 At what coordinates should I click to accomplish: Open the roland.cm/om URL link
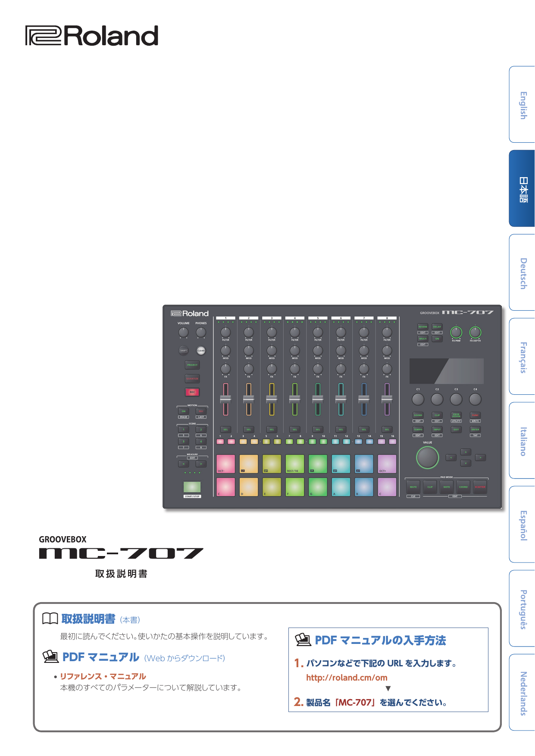click(x=347, y=678)
